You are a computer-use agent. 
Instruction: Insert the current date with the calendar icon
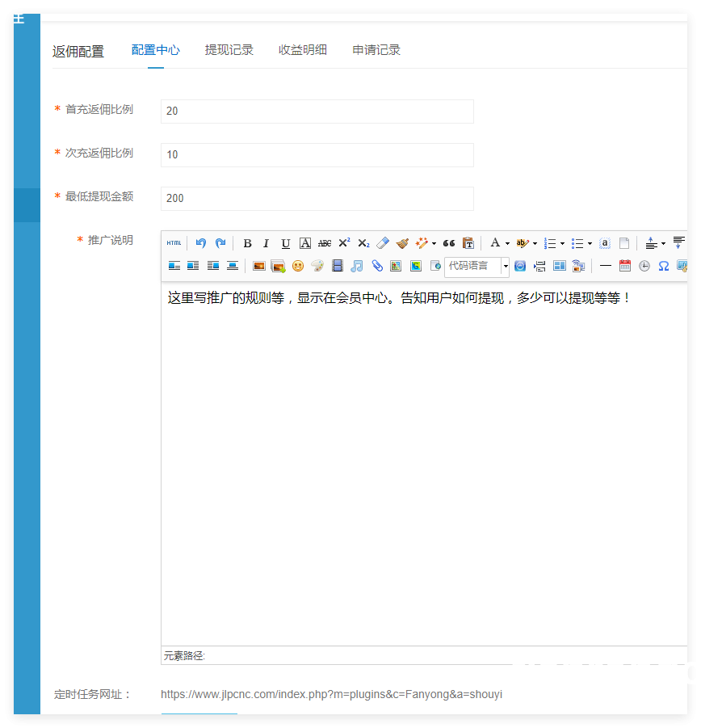point(625,266)
